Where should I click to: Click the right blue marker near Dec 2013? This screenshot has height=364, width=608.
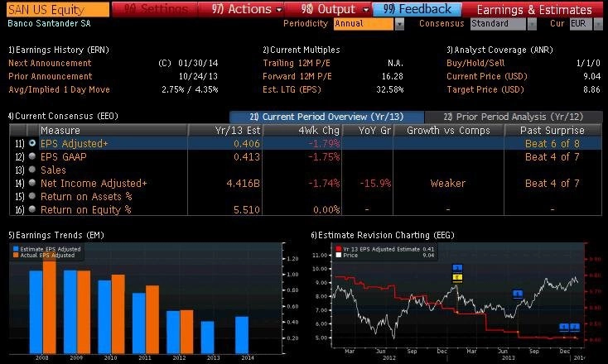[x=575, y=328]
